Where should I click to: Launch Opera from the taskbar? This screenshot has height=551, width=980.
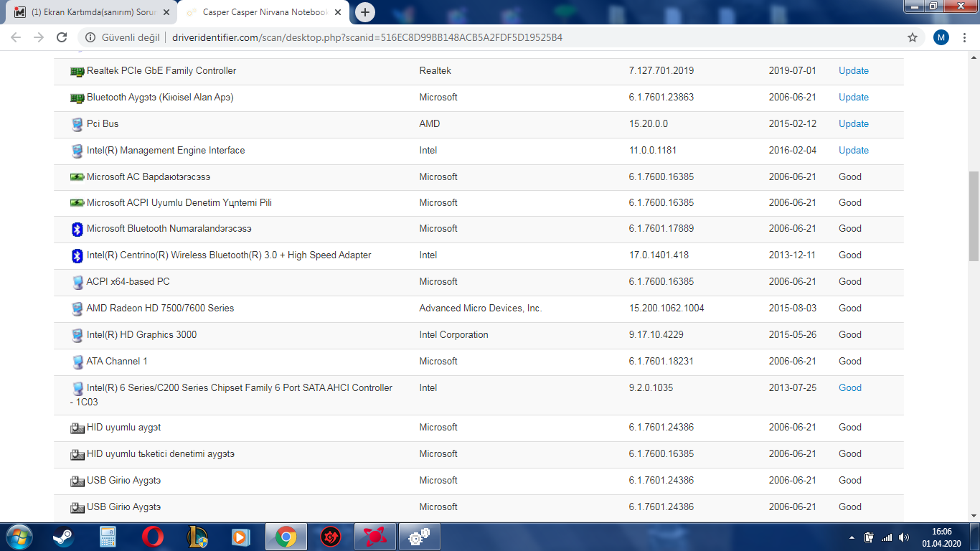(152, 537)
